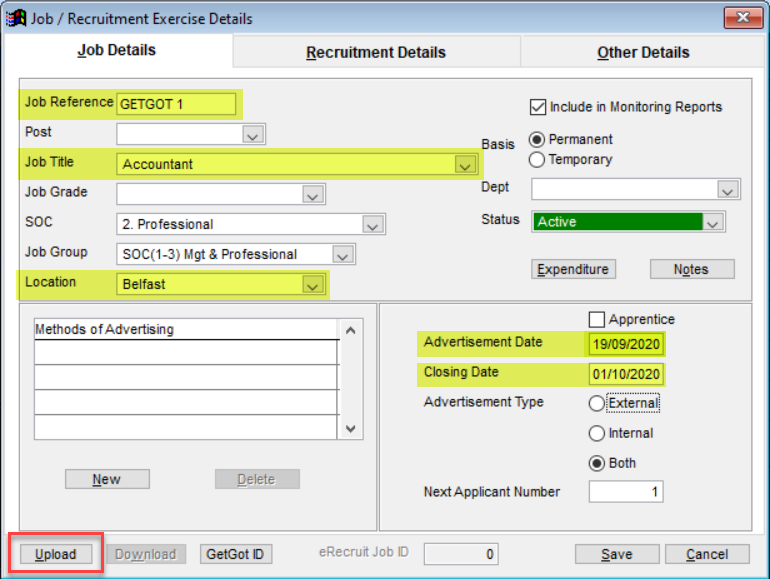The width and height of the screenshot is (770, 579).
Task: Open the Recruitment Details tab
Action: (376, 52)
